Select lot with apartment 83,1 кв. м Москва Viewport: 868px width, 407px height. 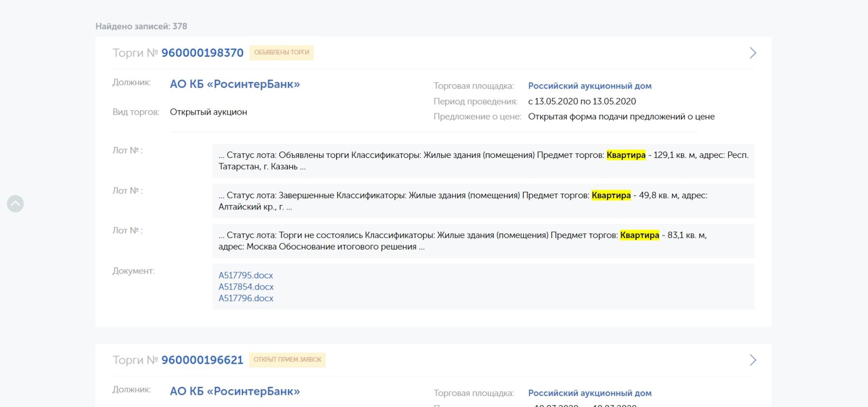484,241
